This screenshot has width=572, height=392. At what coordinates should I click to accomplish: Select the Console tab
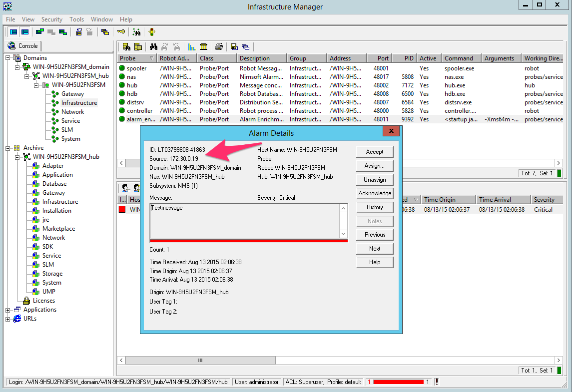point(23,46)
